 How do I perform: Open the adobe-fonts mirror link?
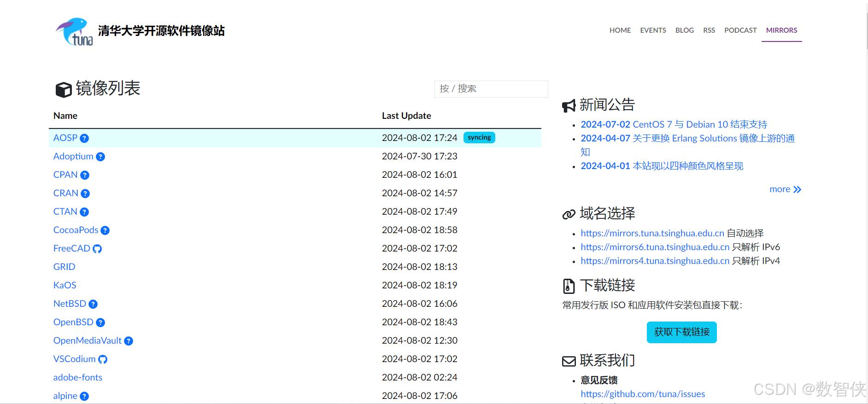coord(78,377)
